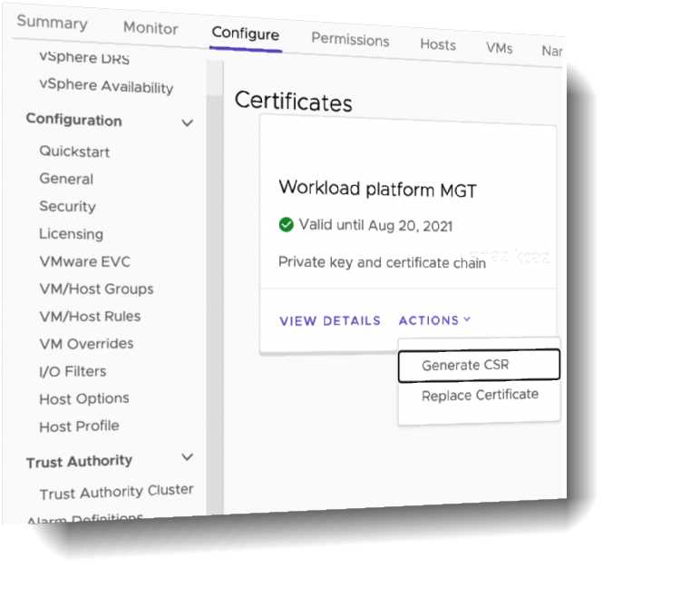Select Quickstart in the sidebar
700x597 pixels.
click(74, 152)
